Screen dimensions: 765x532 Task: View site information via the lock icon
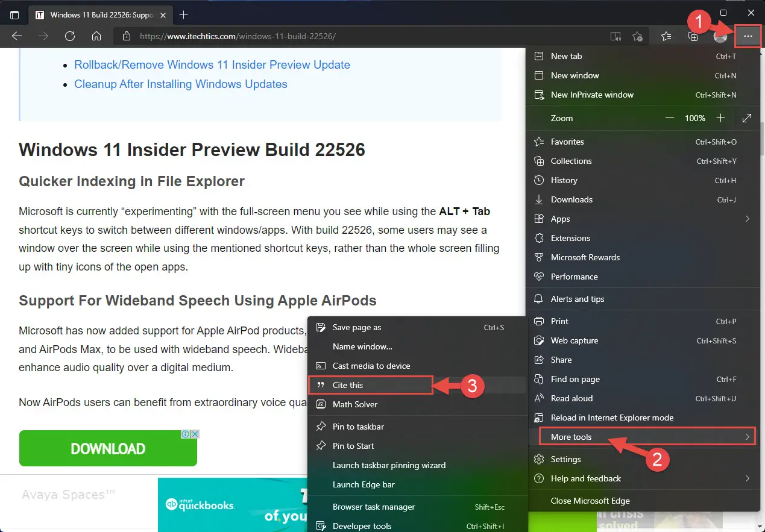127,36
